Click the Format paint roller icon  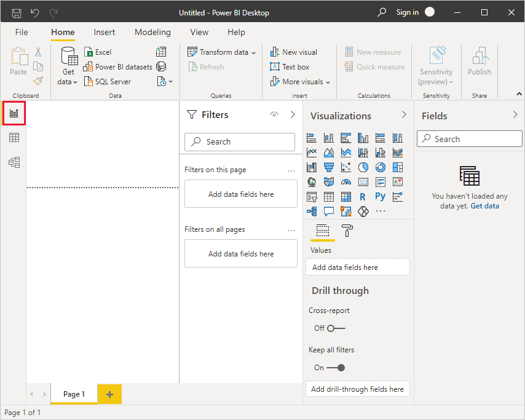click(x=347, y=231)
